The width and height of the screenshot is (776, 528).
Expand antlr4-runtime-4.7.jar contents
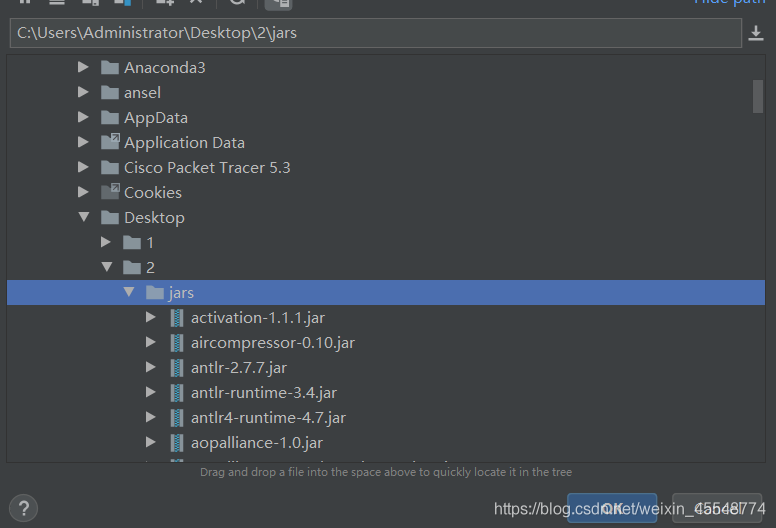(150, 417)
